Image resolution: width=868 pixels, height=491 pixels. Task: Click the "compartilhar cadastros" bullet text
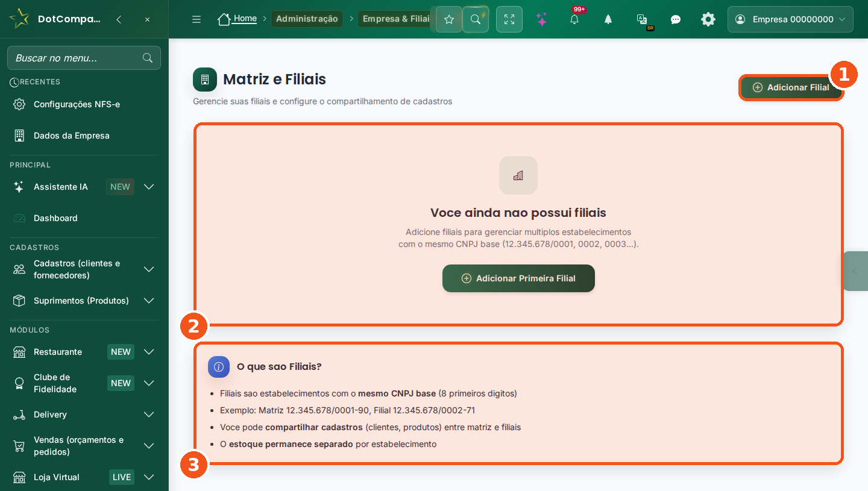tap(314, 427)
